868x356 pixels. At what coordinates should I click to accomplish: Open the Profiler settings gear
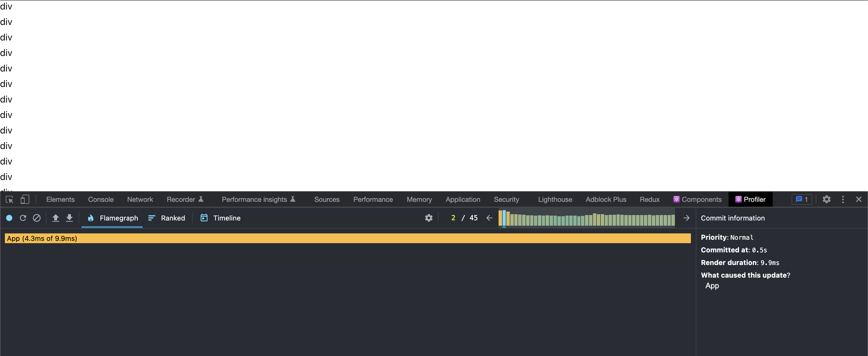point(429,218)
